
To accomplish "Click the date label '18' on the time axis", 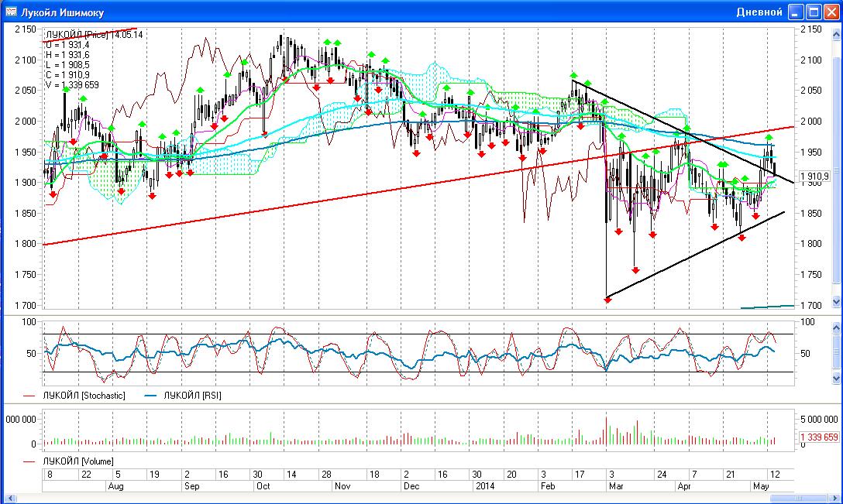I will pos(374,475).
